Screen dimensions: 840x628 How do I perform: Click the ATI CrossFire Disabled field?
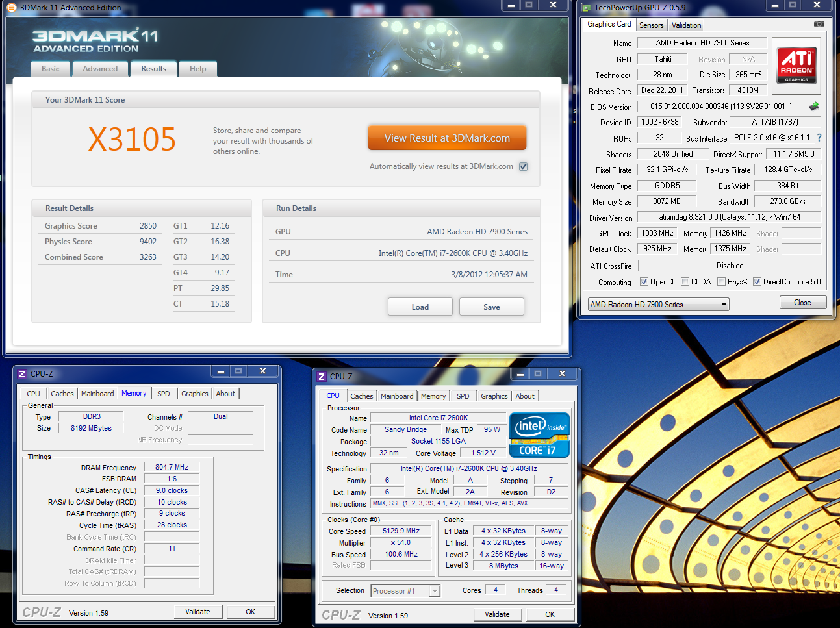point(730,266)
